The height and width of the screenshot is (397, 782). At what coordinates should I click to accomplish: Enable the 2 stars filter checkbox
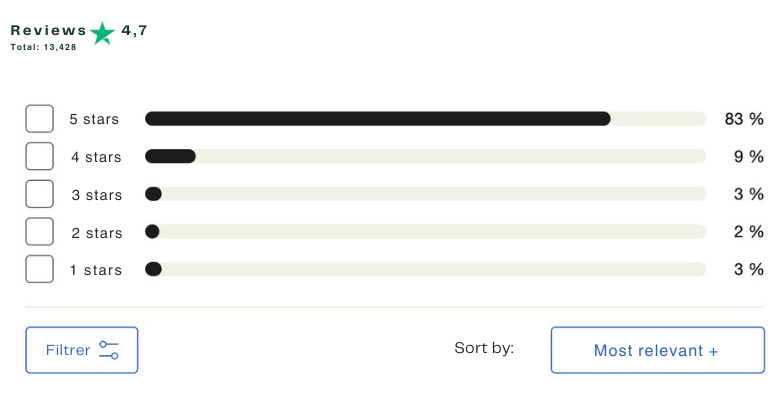pyautogui.click(x=39, y=231)
